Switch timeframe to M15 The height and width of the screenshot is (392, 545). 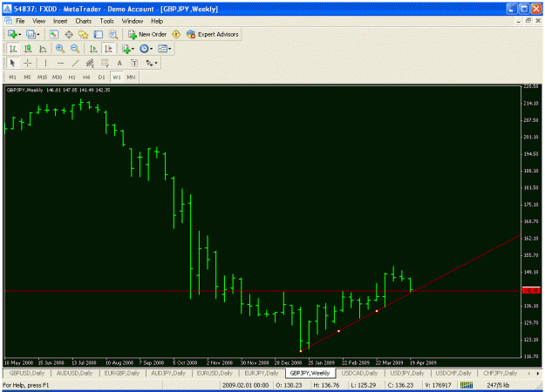[x=42, y=77]
